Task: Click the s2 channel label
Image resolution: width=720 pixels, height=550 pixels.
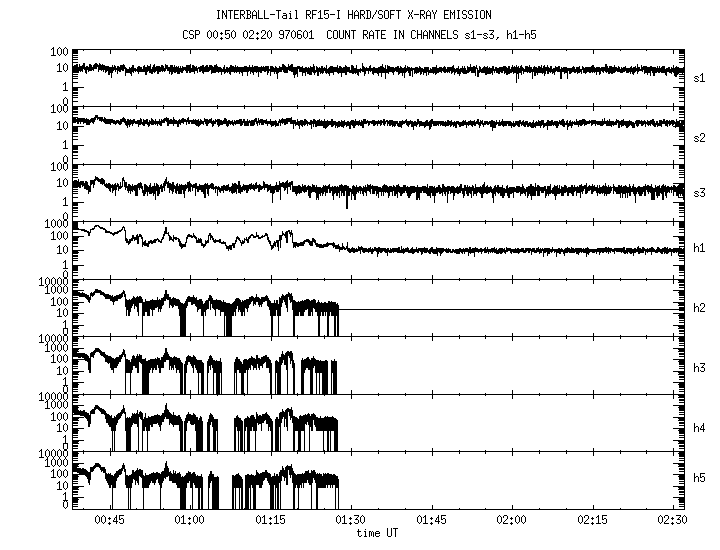Action: point(699,138)
